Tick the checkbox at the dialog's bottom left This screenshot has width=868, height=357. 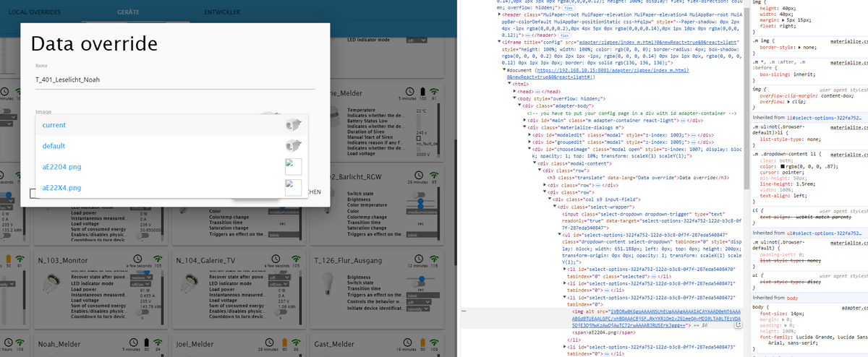tap(33, 194)
